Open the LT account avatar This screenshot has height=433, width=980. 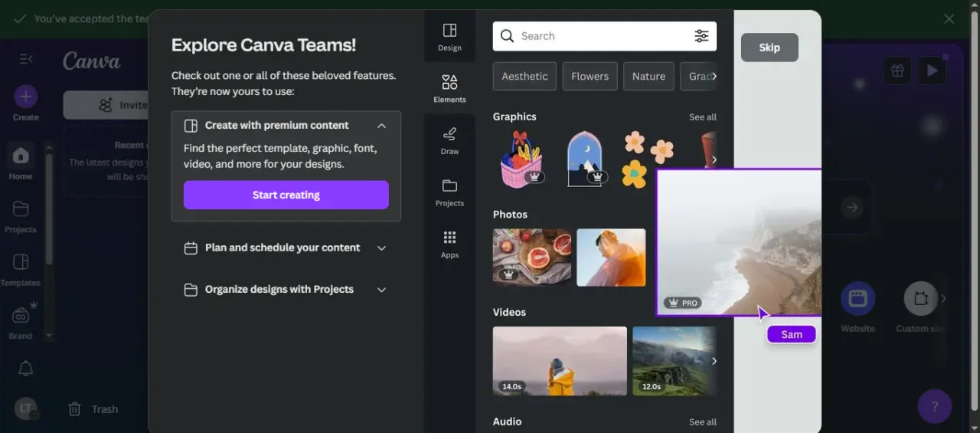pyautogui.click(x=25, y=408)
